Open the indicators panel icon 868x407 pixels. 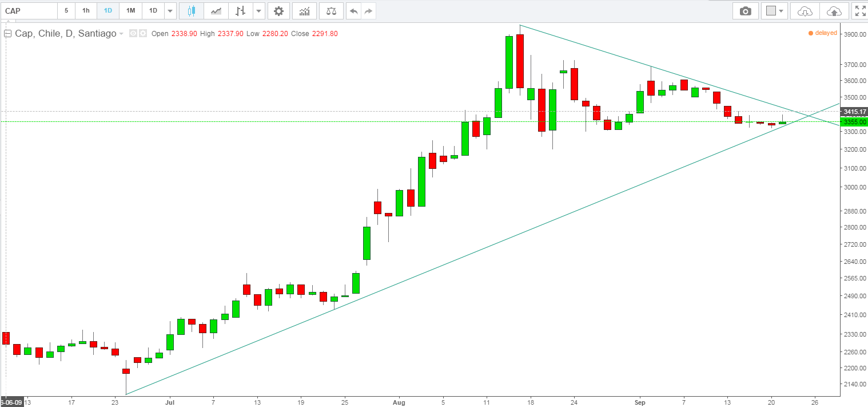click(x=305, y=11)
